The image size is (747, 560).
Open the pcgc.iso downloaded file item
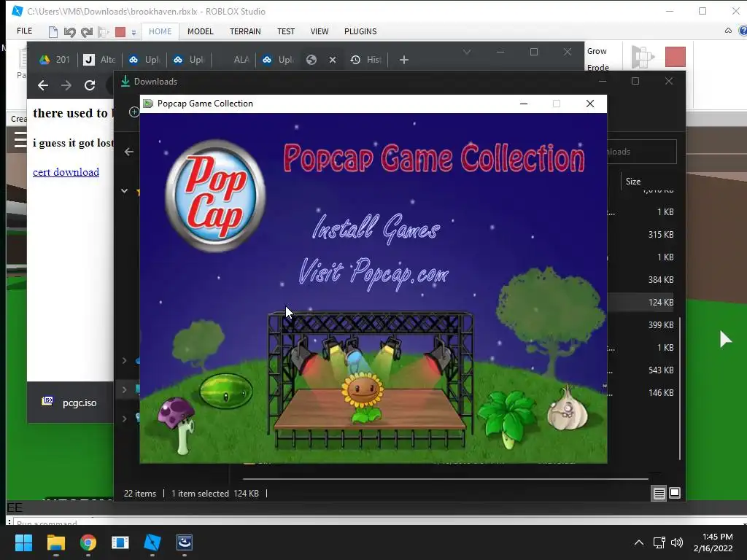(x=69, y=402)
